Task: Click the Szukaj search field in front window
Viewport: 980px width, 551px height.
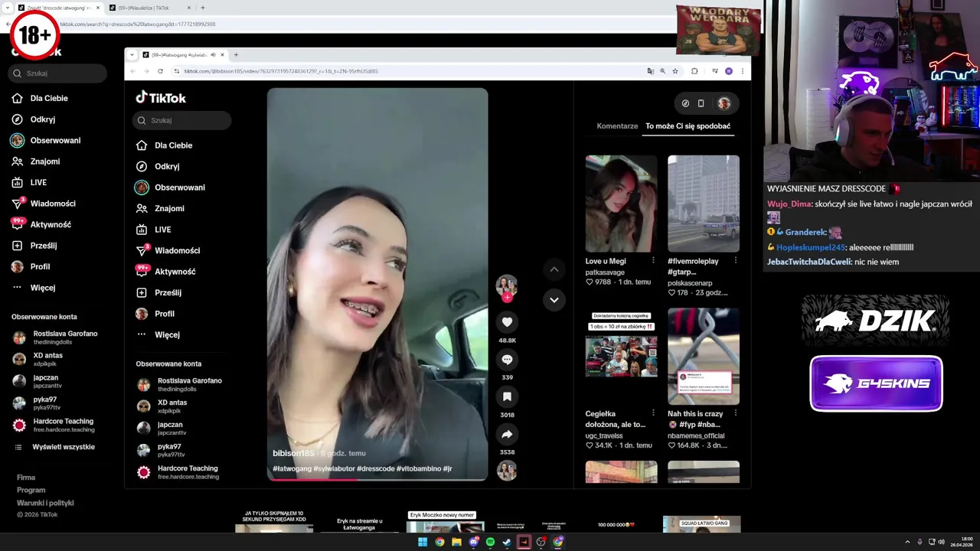Action: click(x=181, y=120)
